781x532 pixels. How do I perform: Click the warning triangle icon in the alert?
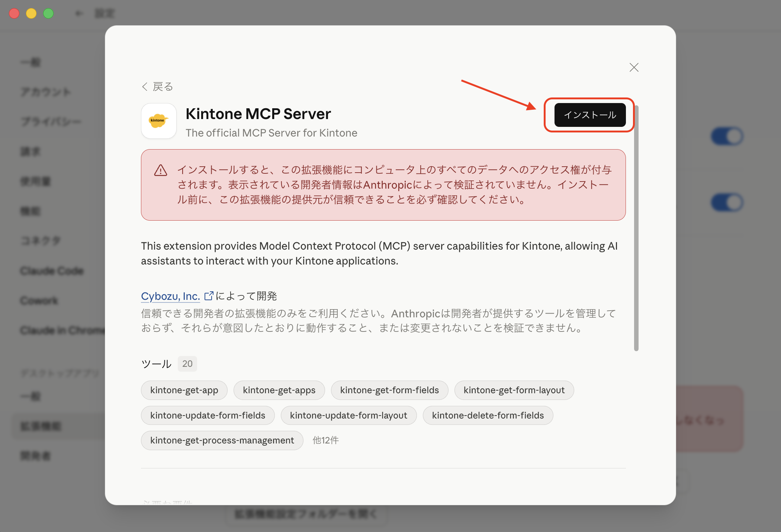pyautogui.click(x=161, y=170)
